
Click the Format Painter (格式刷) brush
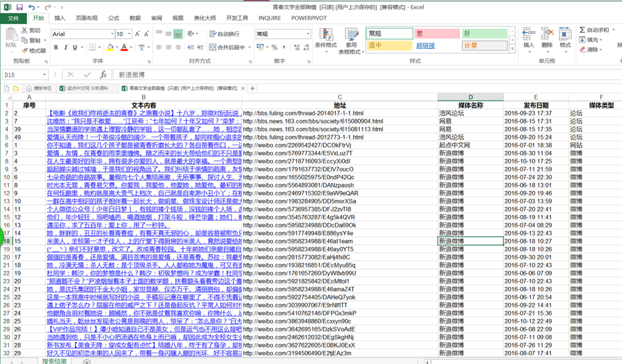[x=24, y=51]
